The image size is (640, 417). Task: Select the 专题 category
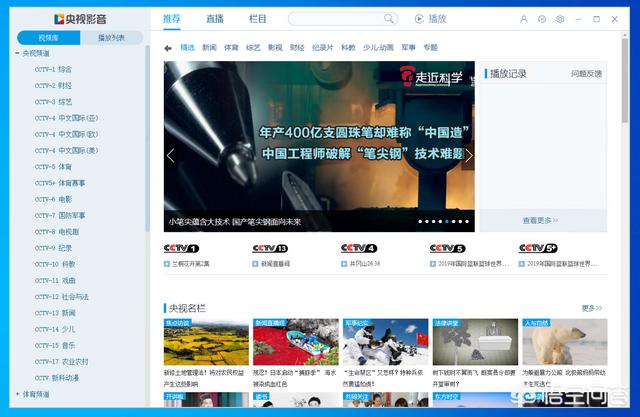[431, 47]
